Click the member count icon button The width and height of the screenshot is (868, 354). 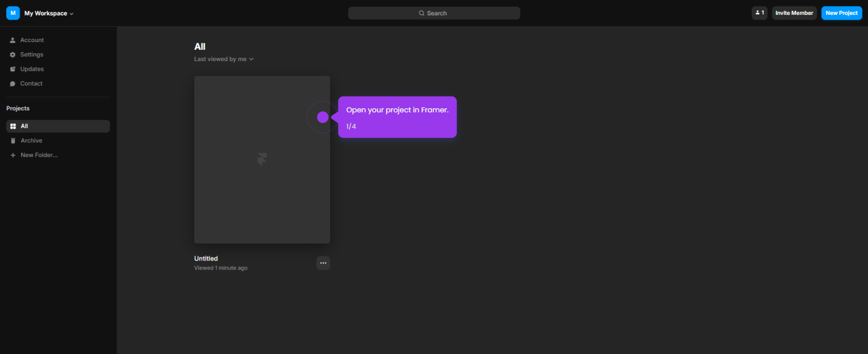click(x=759, y=13)
